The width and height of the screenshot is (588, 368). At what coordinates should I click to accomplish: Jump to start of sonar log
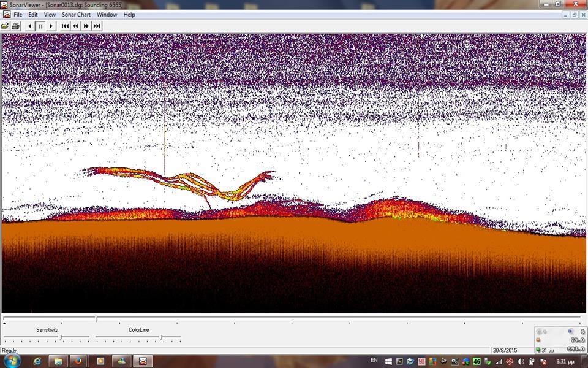coord(66,26)
